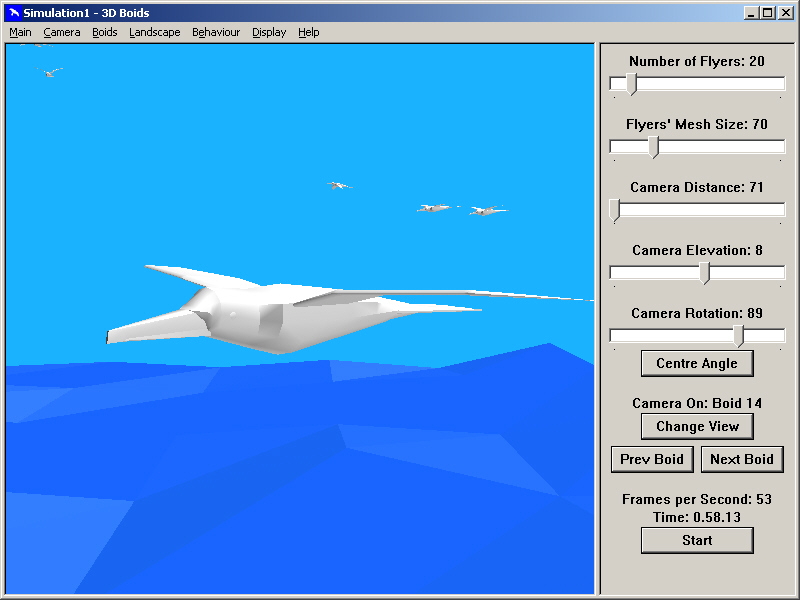The width and height of the screenshot is (800, 600).
Task: Maximize the Simulation1 window
Action: click(767, 13)
